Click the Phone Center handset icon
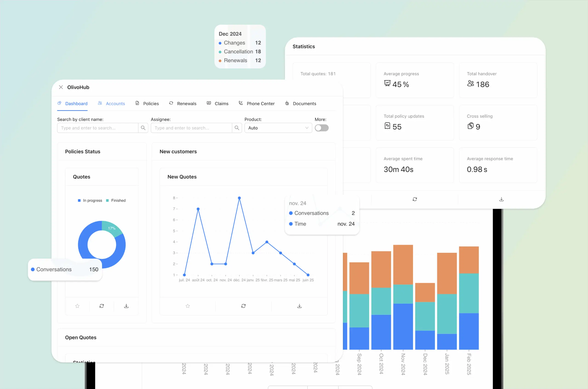588x389 pixels. [x=240, y=103]
